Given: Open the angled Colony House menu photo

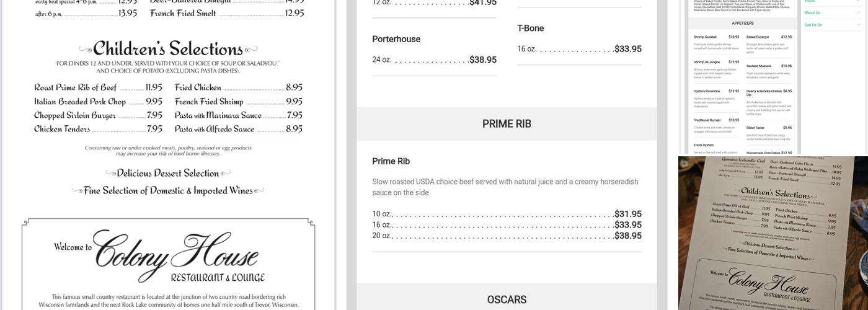Looking at the screenshot, I should pos(773,233).
